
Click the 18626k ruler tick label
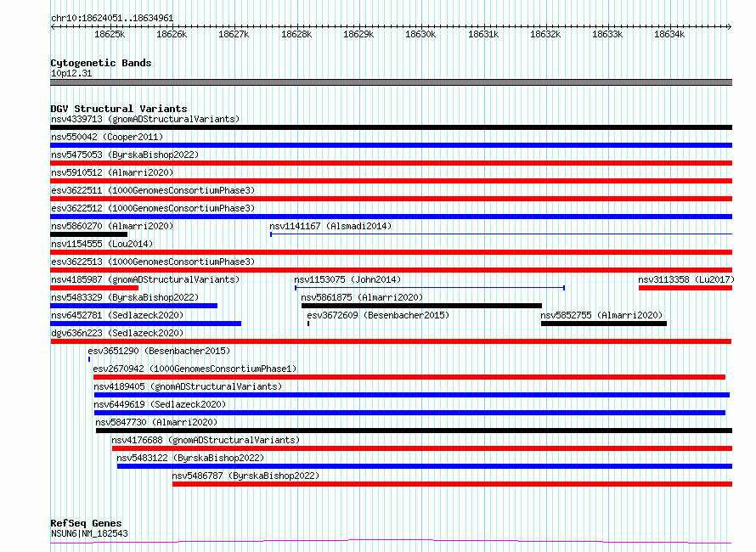[x=172, y=34]
